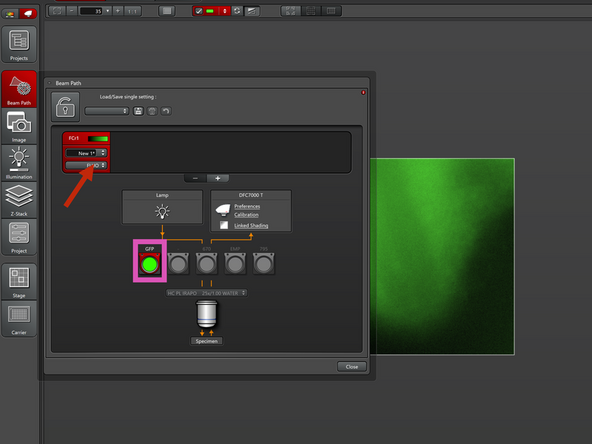Click the four-arrows expand icon in toolbar

[x=290, y=11]
